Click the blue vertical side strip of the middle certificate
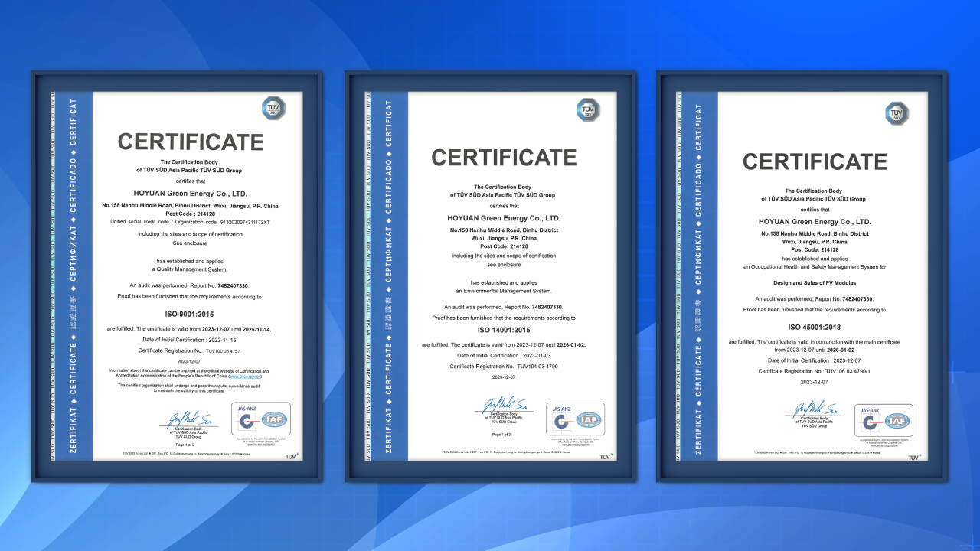The width and height of the screenshot is (980, 551). click(388, 275)
